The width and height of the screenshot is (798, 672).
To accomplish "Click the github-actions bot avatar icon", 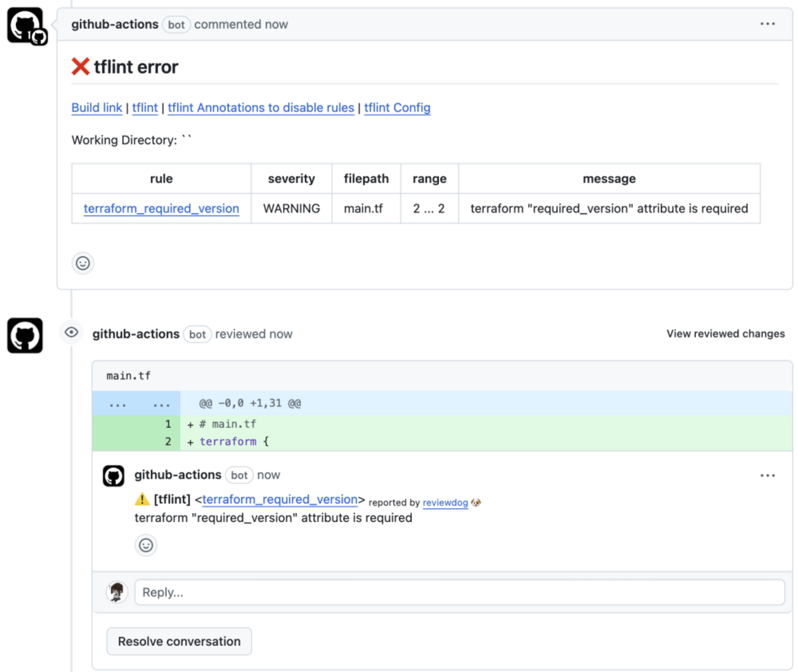I will click(23, 25).
